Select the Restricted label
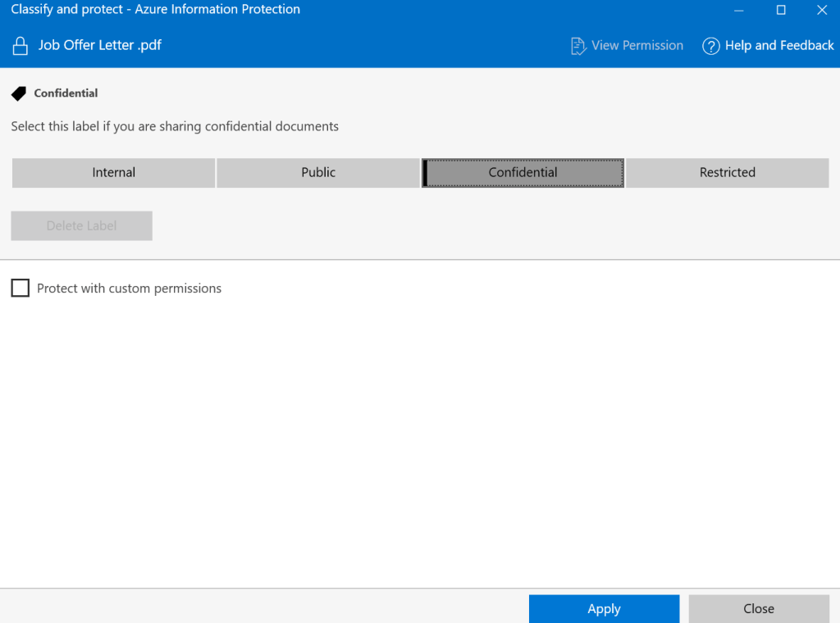The width and height of the screenshot is (840, 623). 728,172
